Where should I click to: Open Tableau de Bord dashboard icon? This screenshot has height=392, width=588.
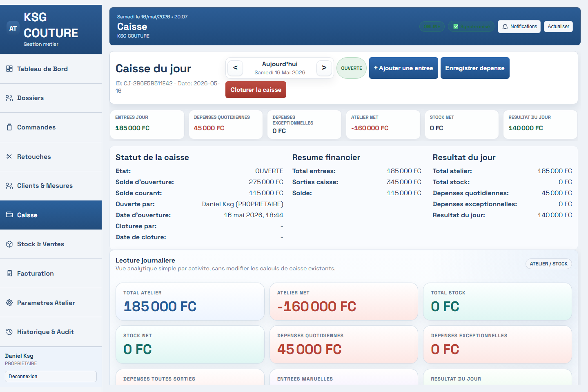(x=9, y=69)
